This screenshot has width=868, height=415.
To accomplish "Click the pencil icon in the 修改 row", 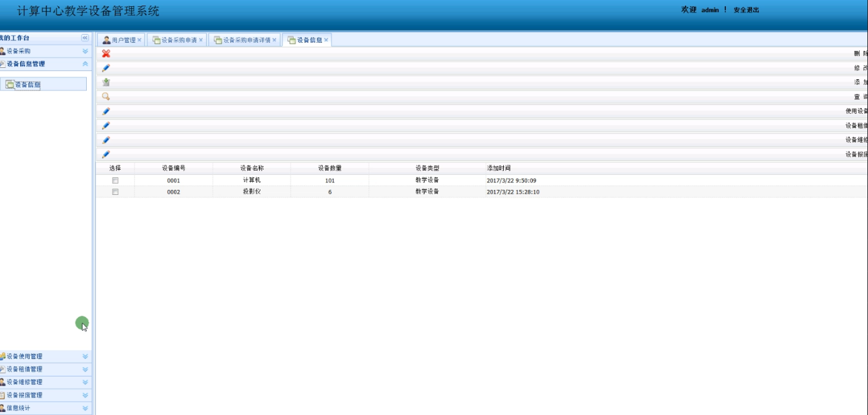I will pyautogui.click(x=106, y=68).
